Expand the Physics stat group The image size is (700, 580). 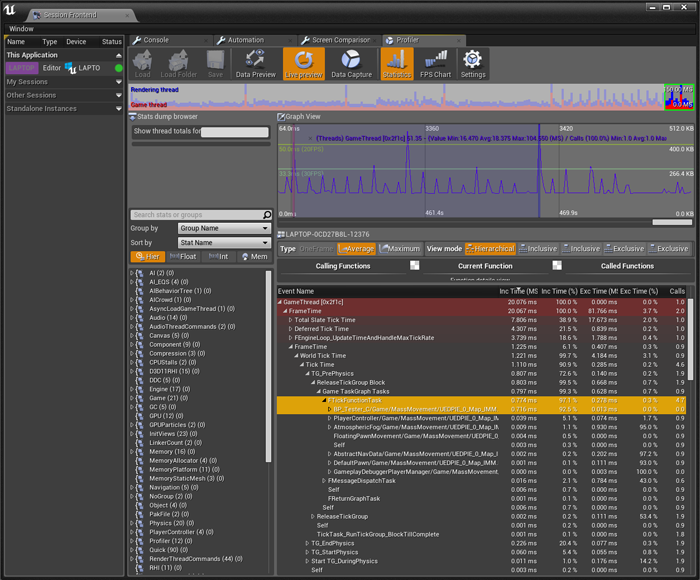pos(133,522)
